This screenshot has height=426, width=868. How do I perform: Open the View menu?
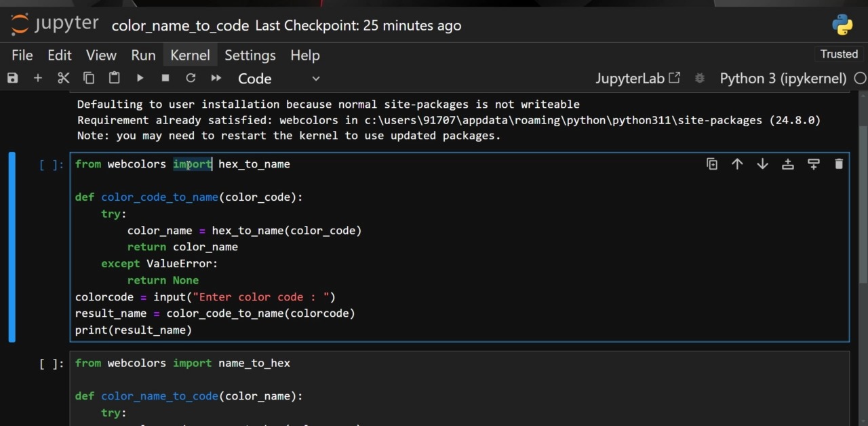point(101,55)
